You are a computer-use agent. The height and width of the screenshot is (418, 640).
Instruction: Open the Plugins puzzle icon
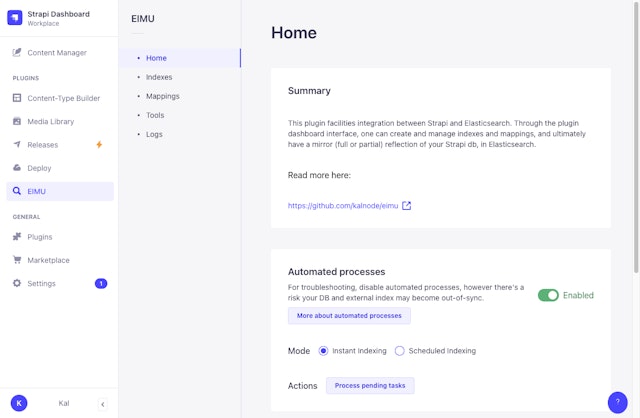[x=17, y=237]
